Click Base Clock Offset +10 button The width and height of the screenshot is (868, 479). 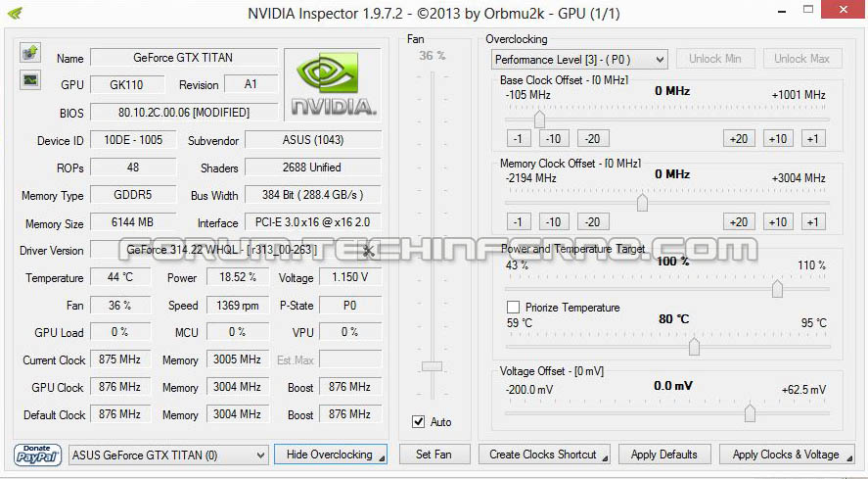pyautogui.click(x=778, y=138)
